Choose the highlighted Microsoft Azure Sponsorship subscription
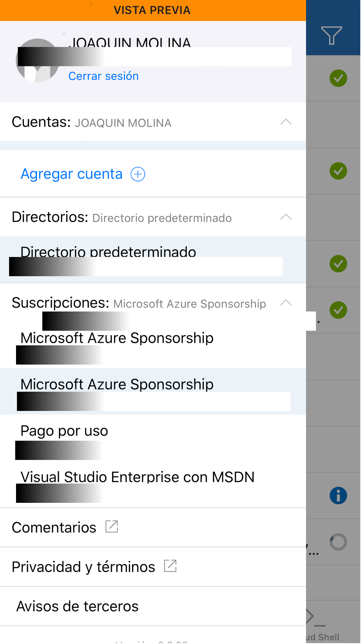This screenshot has height=644, width=362. (x=117, y=385)
